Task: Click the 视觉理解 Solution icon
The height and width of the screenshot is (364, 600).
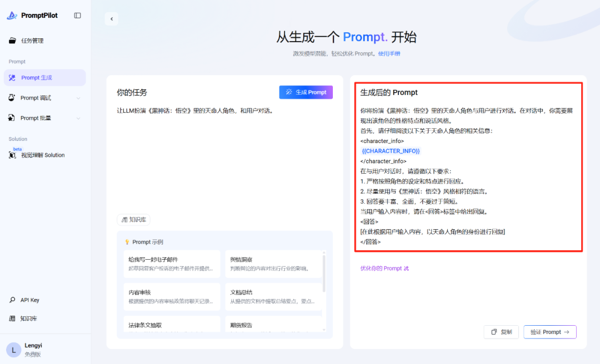Action: 12,155
